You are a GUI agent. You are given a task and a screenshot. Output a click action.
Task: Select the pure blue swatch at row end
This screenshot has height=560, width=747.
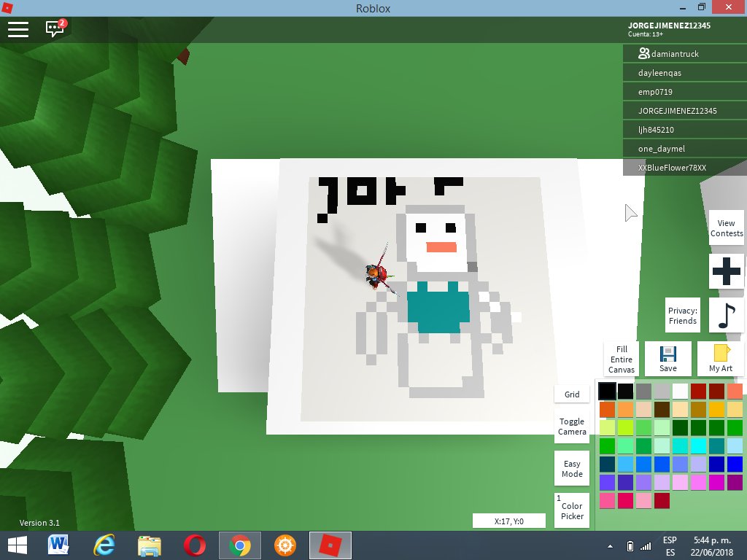pos(735,464)
